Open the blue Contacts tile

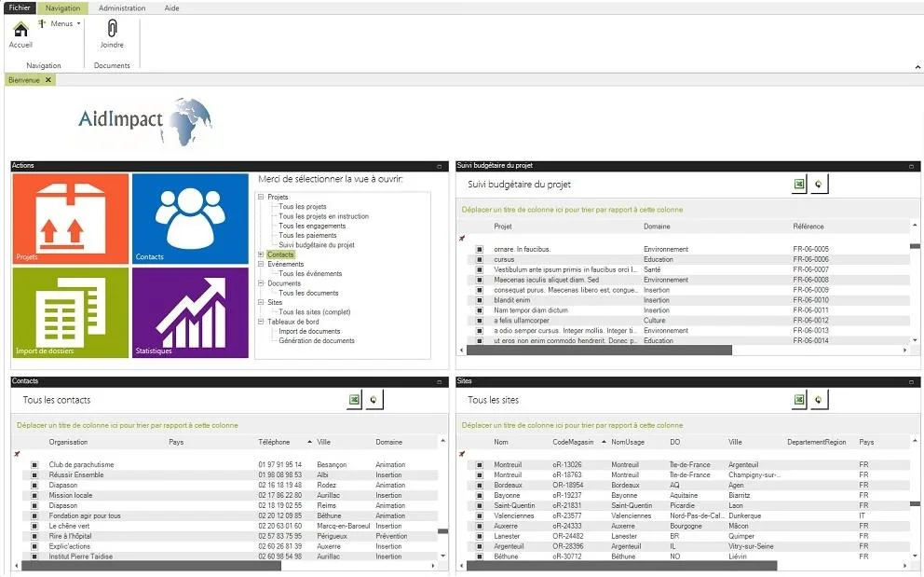[x=190, y=218]
